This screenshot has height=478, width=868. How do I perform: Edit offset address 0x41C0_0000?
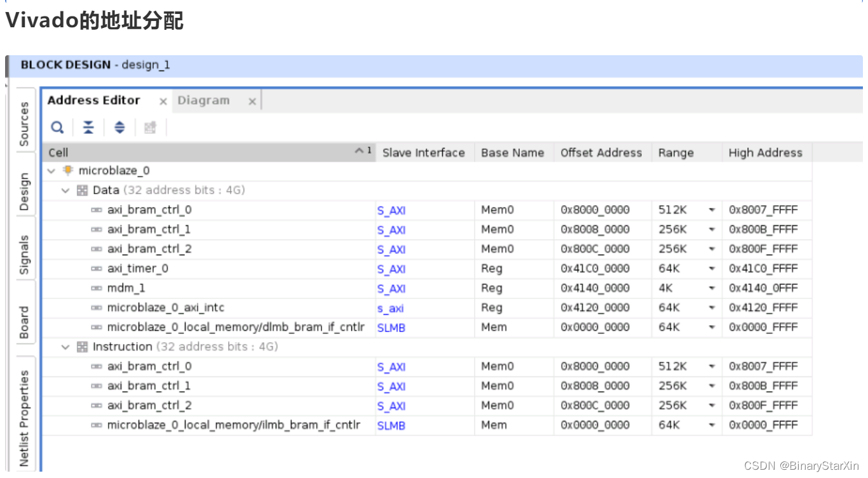click(595, 269)
